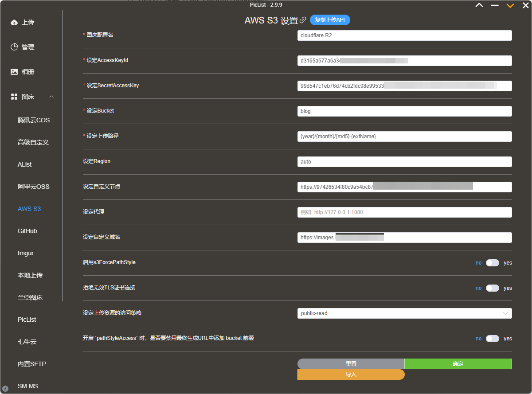This screenshot has height=394, width=532.
Task: Select Imgur in sidebar
Action: (x=26, y=253)
